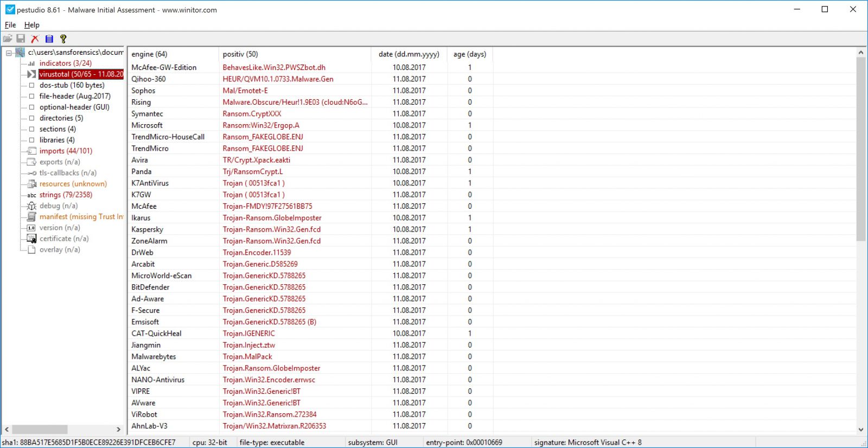This screenshot has width=868, height=448.
Task: Click the square icon beside dos-stub
Action: pyautogui.click(x=31, y=85)
